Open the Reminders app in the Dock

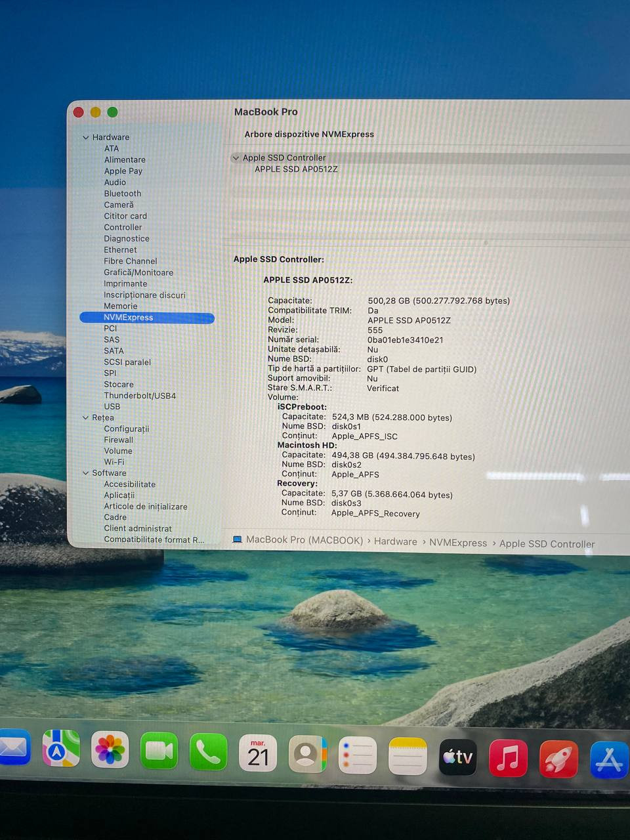357,755
